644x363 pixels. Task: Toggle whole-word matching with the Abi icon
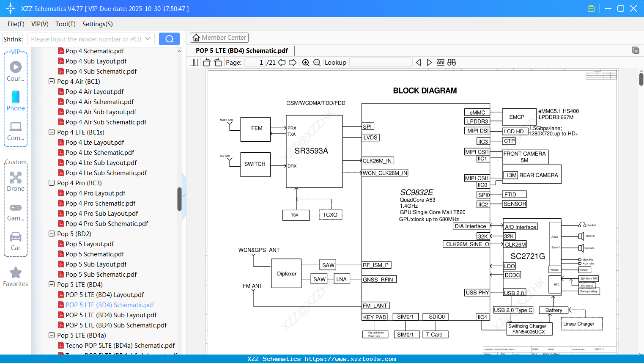click(x=441, y=62)
